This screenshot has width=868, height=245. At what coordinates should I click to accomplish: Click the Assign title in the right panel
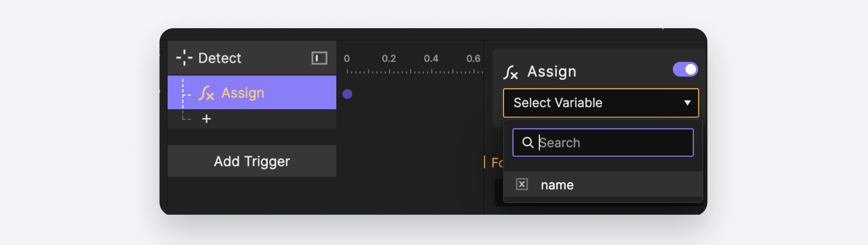coord(552,72)
